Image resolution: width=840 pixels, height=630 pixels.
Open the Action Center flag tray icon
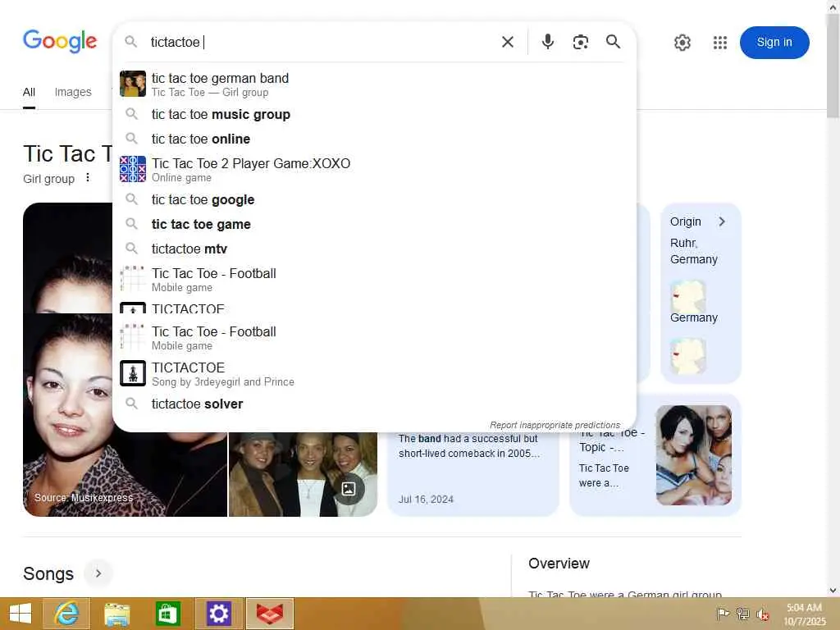pos(723,614)
